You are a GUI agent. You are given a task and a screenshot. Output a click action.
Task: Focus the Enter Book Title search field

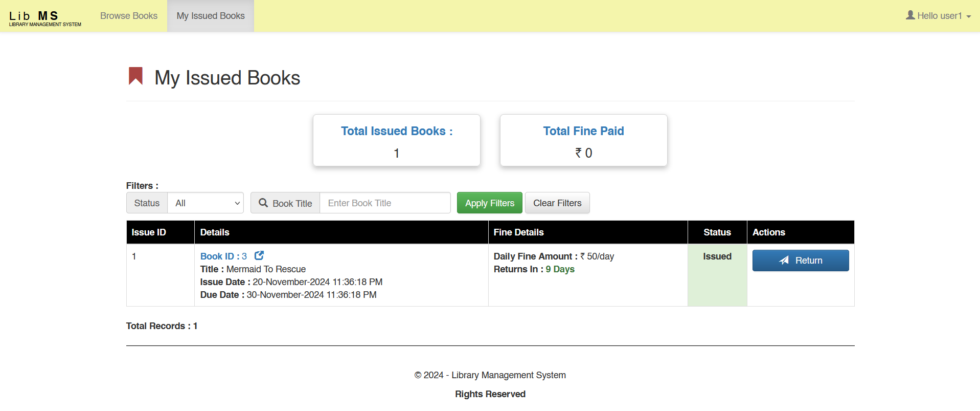click(385, 203)
